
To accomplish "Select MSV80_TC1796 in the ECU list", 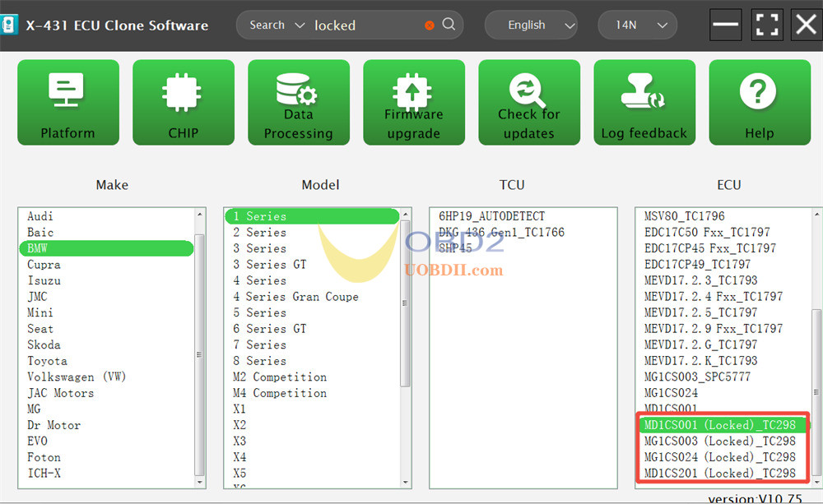I will (x=685, y=216).
